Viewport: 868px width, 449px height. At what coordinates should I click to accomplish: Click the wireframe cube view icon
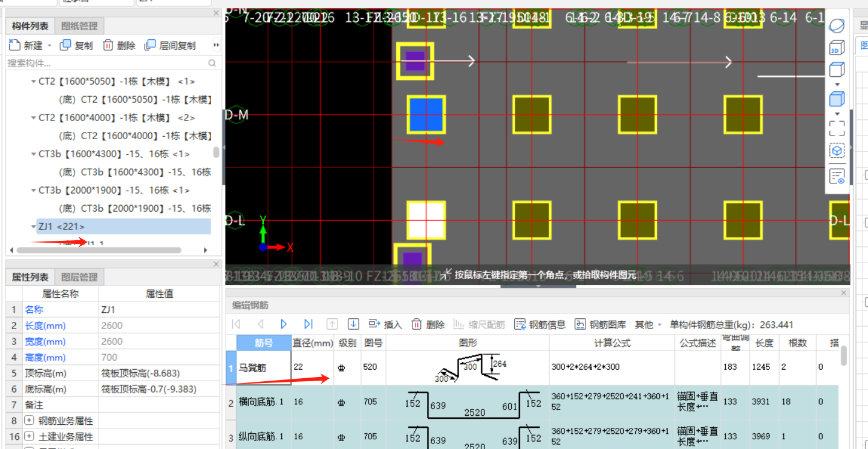(x=837, y=70)
